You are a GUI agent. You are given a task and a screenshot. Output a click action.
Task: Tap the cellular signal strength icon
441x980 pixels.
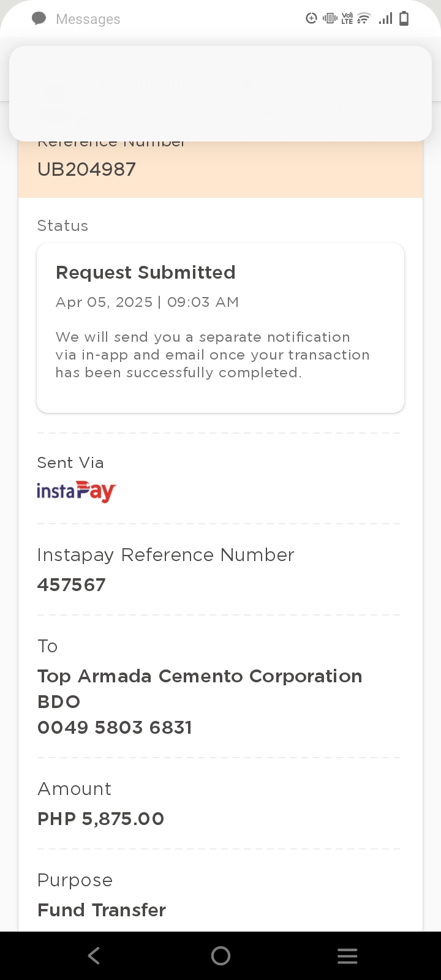click(x=385, y=18)
